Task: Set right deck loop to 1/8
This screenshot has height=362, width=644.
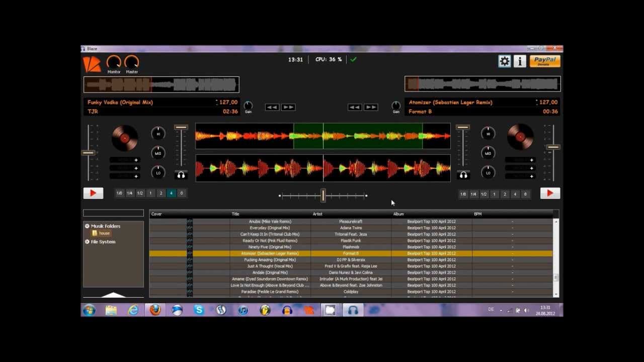Action: pyautogui.click(x=463, y=194)
